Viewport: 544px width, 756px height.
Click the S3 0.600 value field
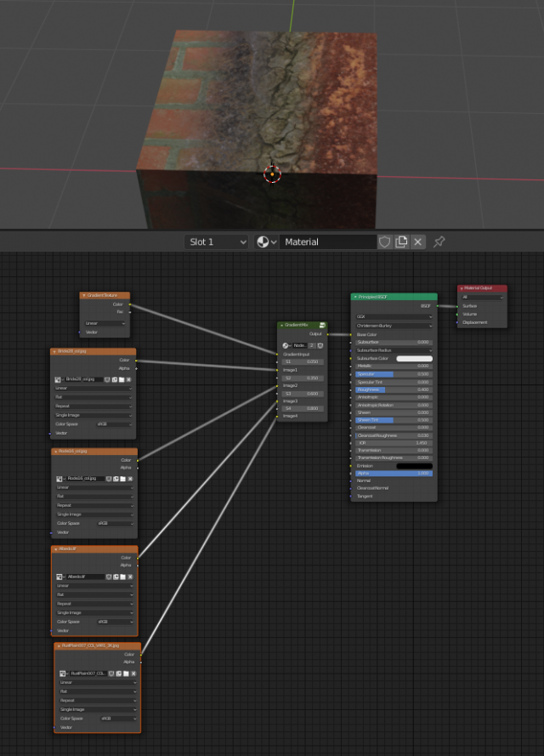(x=303, y=394)
